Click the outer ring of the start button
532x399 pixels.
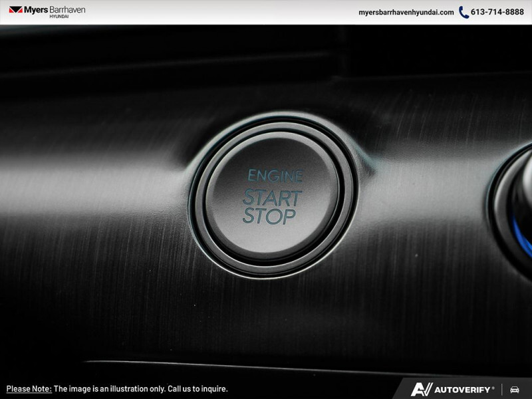(197, 199)
